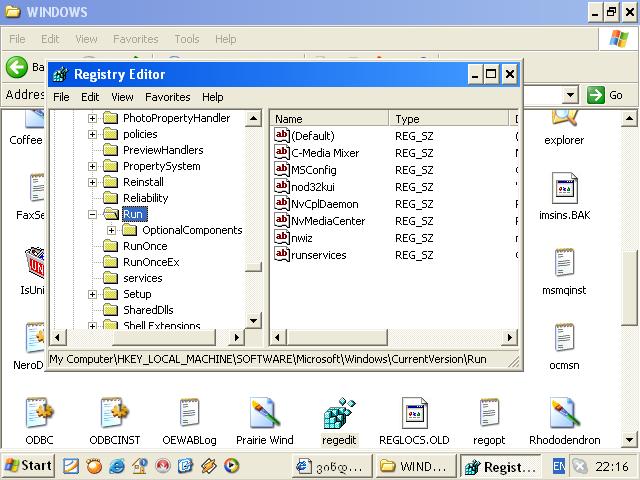Screen dimensions: 640x480
Task: Collapse the Run registry key
Action: pyautogui.click(x=92, y=214)
